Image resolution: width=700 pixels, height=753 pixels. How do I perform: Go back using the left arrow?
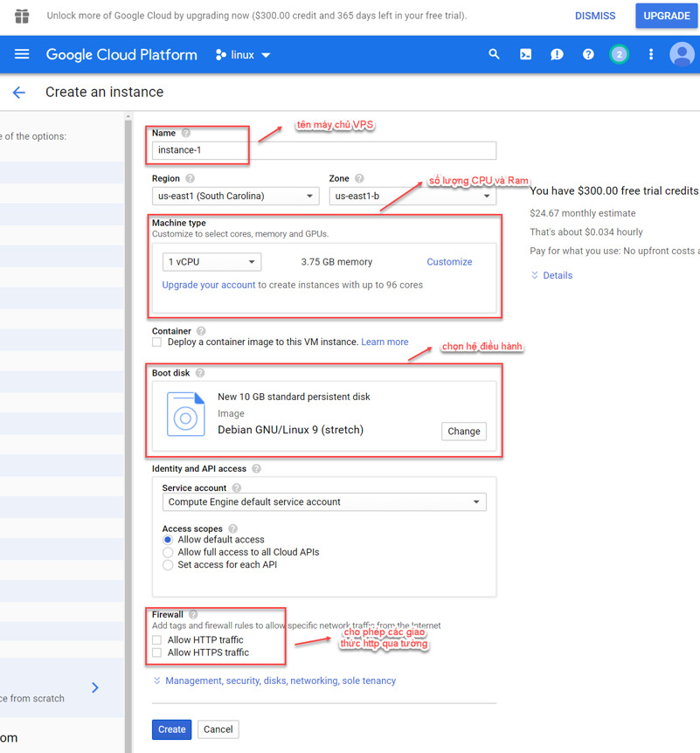tap(18, 93)
